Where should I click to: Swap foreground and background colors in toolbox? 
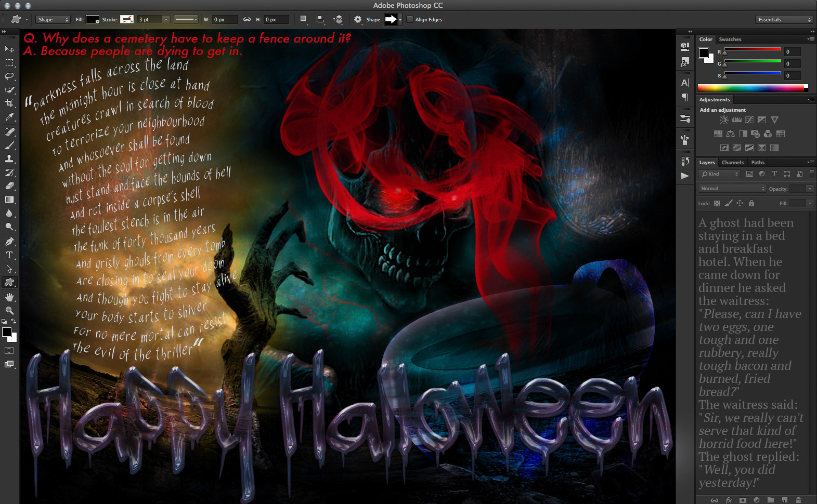coord(14,322)
